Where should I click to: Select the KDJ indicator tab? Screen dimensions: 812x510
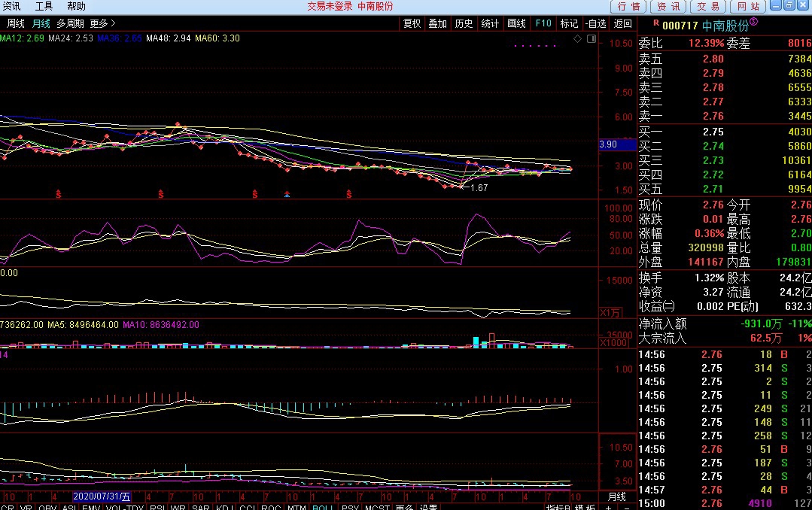224,507
